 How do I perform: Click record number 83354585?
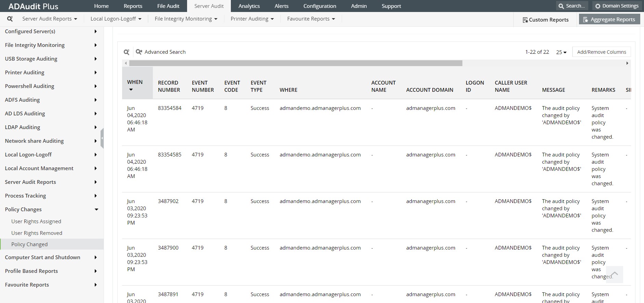[x=170, y=155]
